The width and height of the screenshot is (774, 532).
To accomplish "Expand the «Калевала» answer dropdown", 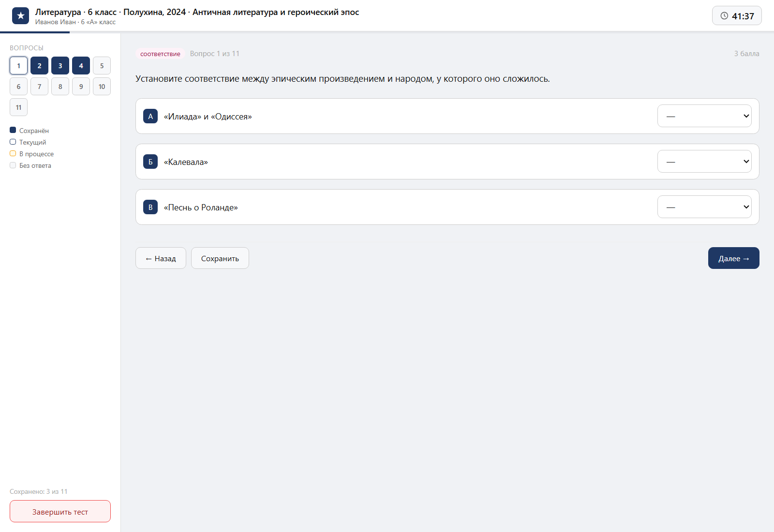I will tap(704, 162).
